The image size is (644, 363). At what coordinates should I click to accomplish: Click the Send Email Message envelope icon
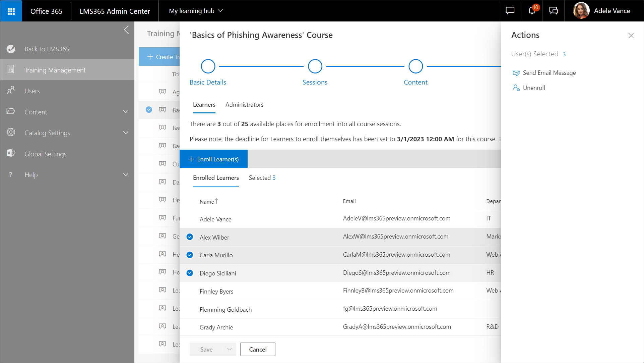516,73
